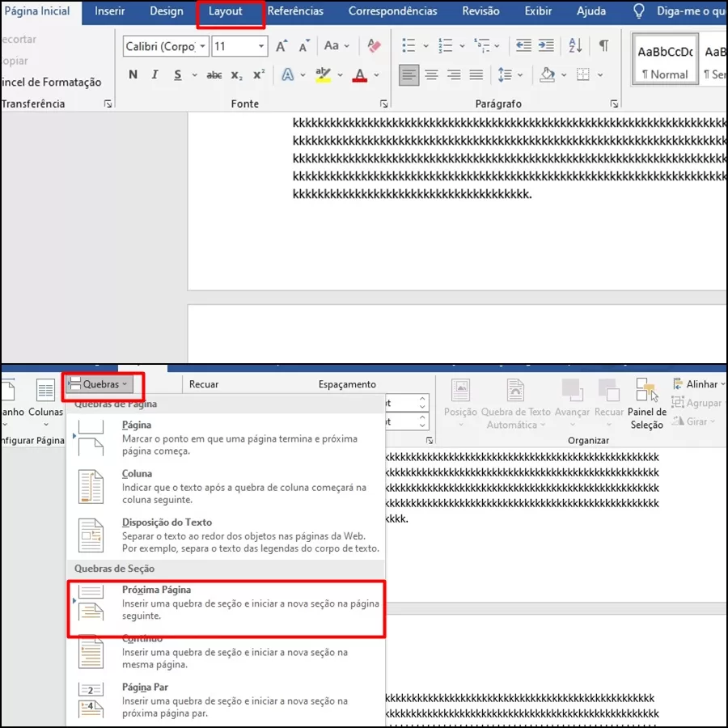Expand Fonte dialog launcher
This screenshot has width=728, height=728.
tap(383, 104)
